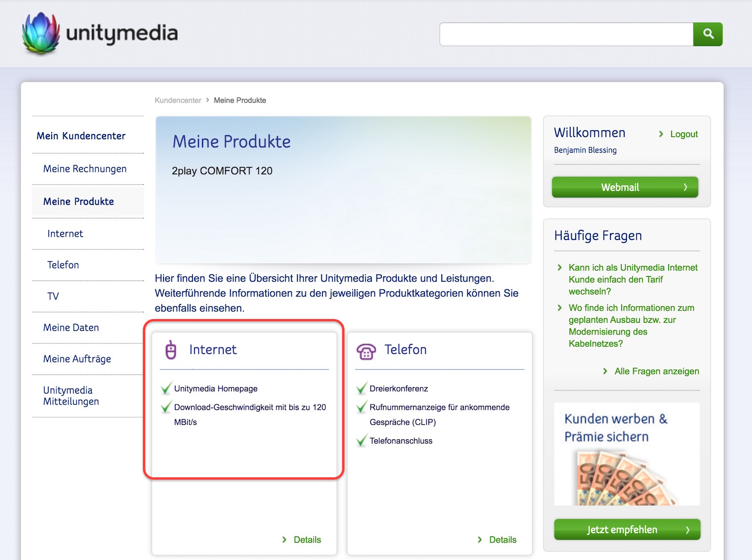
Task: Open the question about Kabelnetz Ausbau
Action: tap(631, 326)
